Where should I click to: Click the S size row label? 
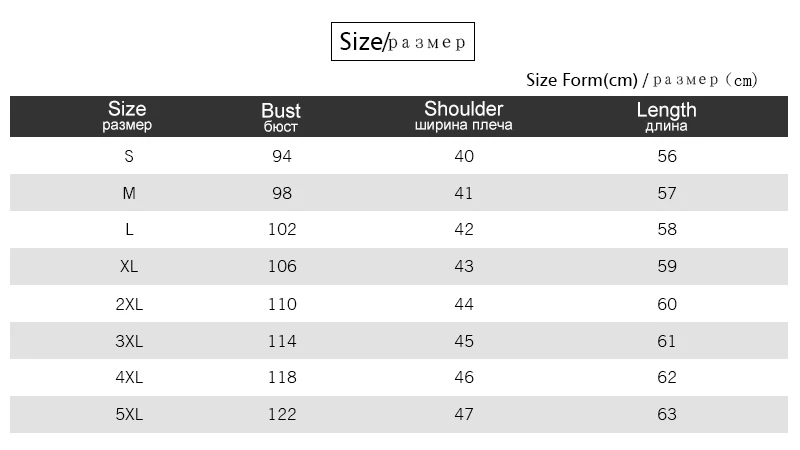129,156
